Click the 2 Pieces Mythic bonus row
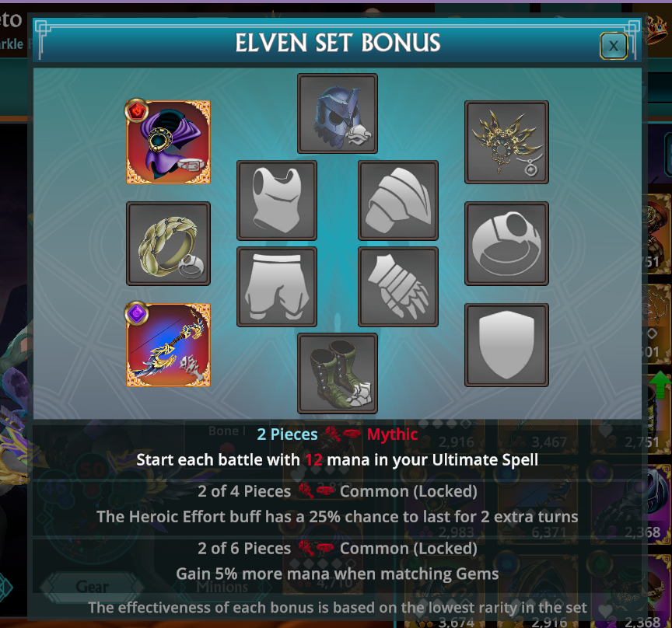 338,447
